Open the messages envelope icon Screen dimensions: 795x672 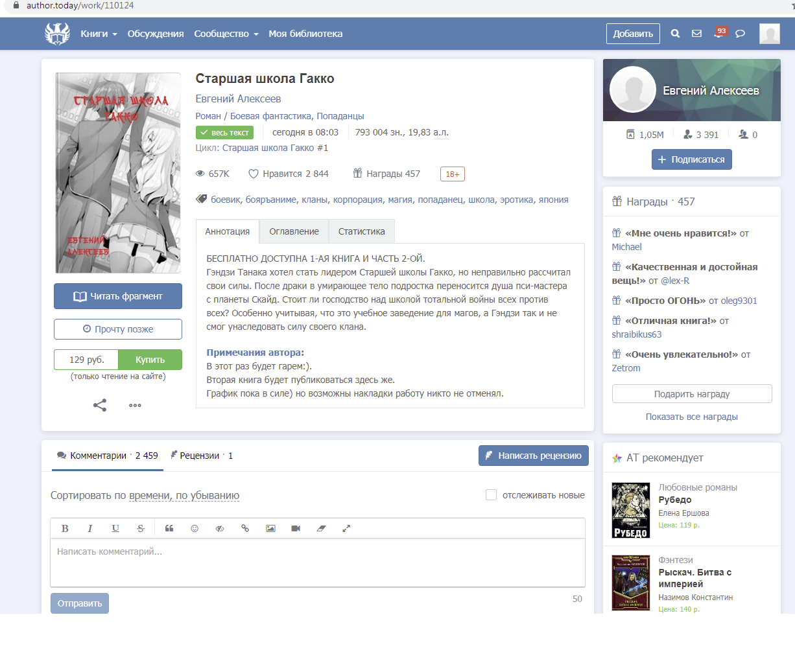coord(696,34)
